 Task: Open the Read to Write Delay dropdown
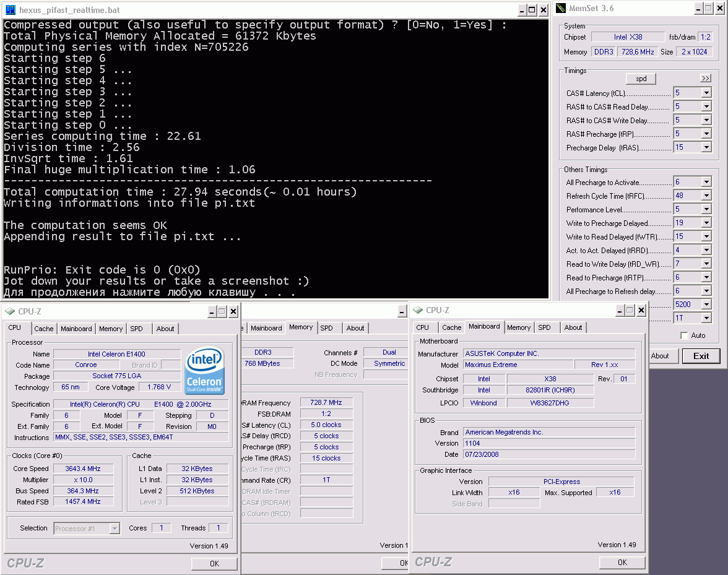(706, 264)
